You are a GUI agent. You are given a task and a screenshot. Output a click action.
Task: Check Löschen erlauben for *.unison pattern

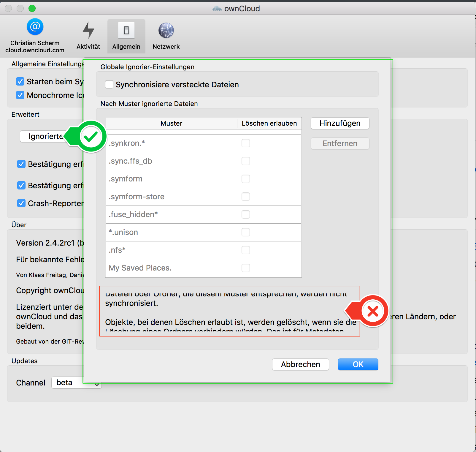click(x=245, y=232)
